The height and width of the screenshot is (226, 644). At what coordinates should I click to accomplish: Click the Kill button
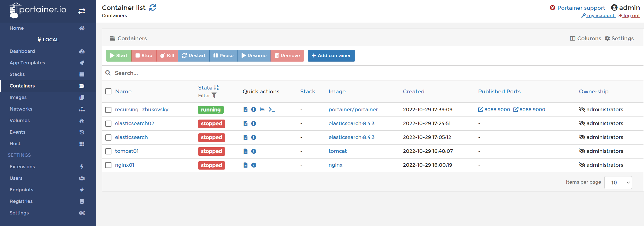(x=167, y=56)
